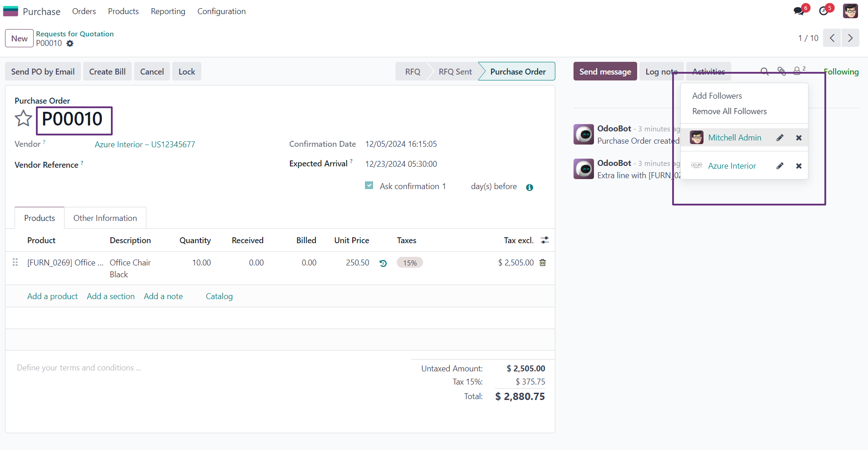Edit Azure Interior subscription pencil

click(780, 166)
